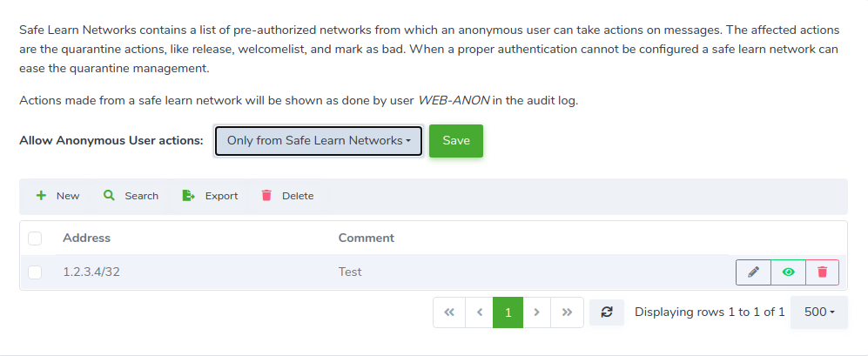
Task: Jump to last page with double-right arrows
Action: 567,312
